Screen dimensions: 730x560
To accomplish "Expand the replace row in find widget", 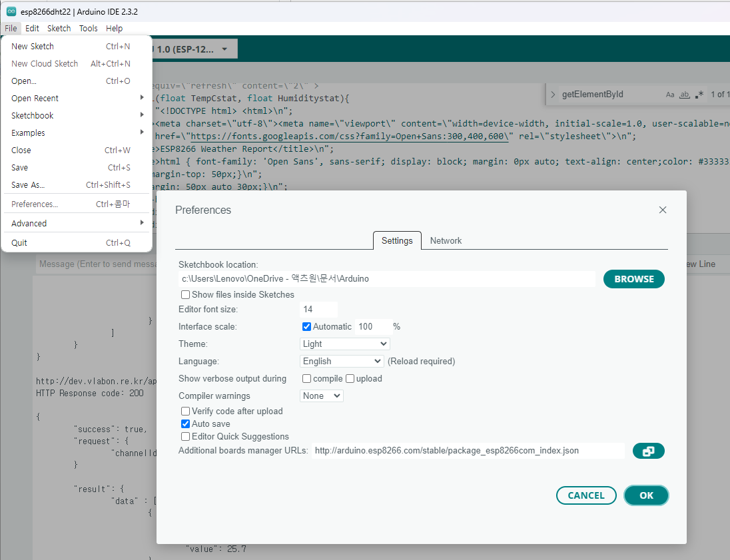I will [x=553, y=95].
